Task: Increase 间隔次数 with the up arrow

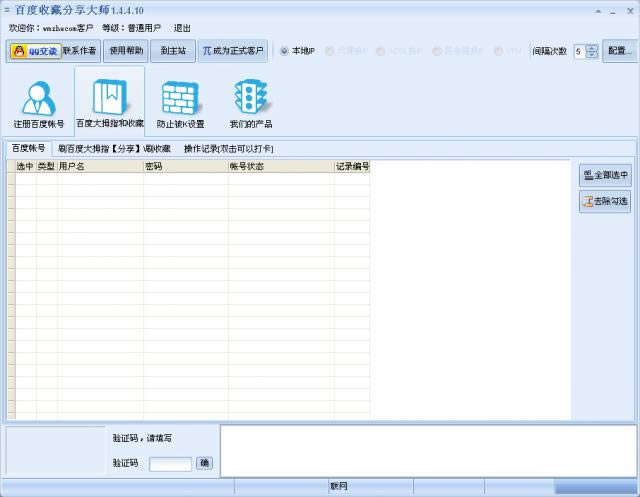Action: pos(592,48)
